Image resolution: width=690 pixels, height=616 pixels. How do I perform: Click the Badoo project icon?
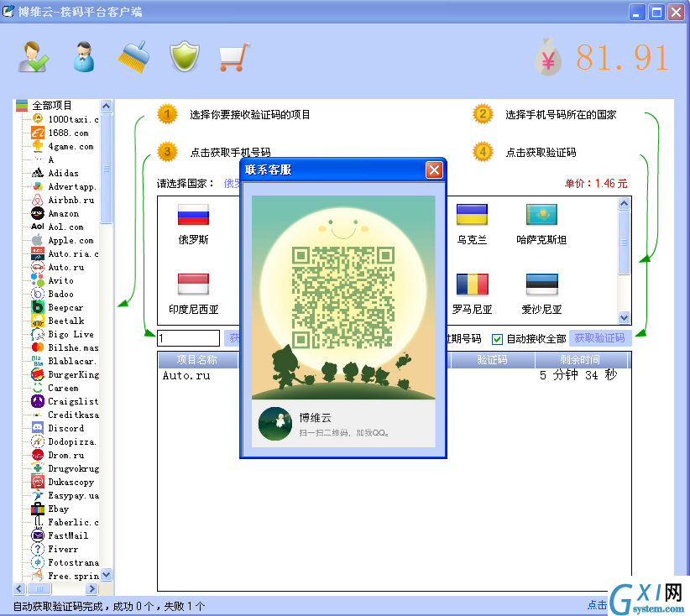[x=38, y=294]
